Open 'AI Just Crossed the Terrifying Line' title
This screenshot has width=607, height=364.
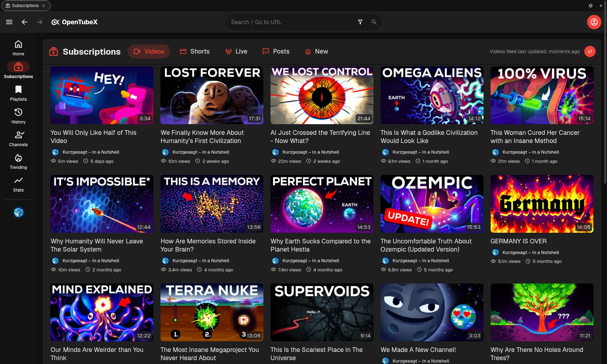tap(320, 137)
